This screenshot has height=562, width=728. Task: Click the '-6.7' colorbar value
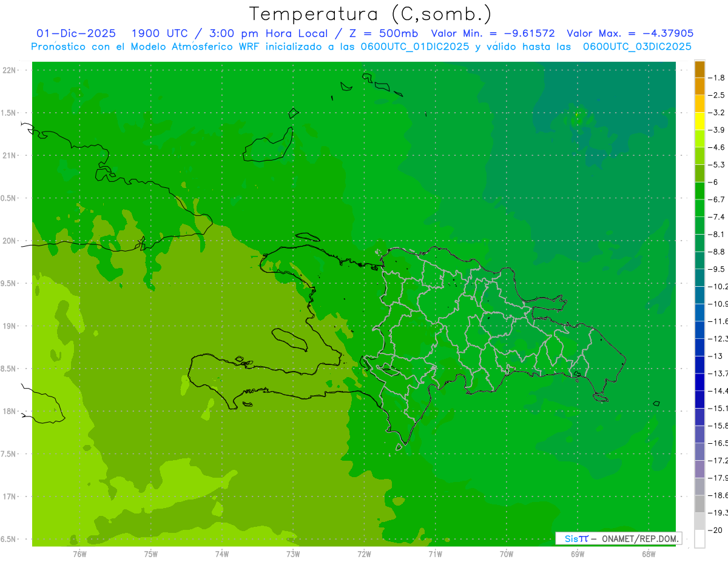point(718,199)
